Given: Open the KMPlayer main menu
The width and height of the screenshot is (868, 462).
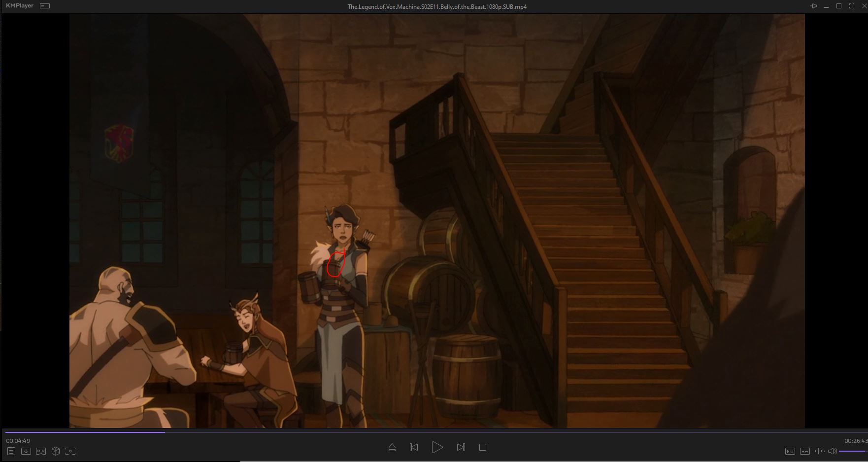Looking at the screenshot, I should [20, 6].
